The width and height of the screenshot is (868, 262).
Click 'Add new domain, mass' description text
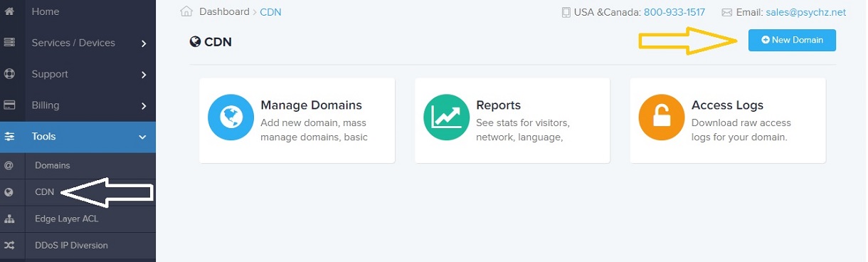[314, 122]
